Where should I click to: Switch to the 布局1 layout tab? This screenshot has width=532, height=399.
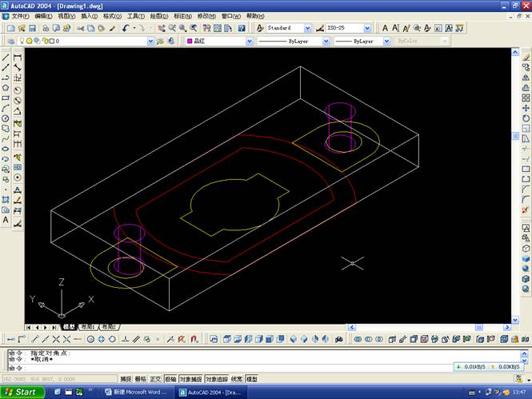click(x=86, y=327)
